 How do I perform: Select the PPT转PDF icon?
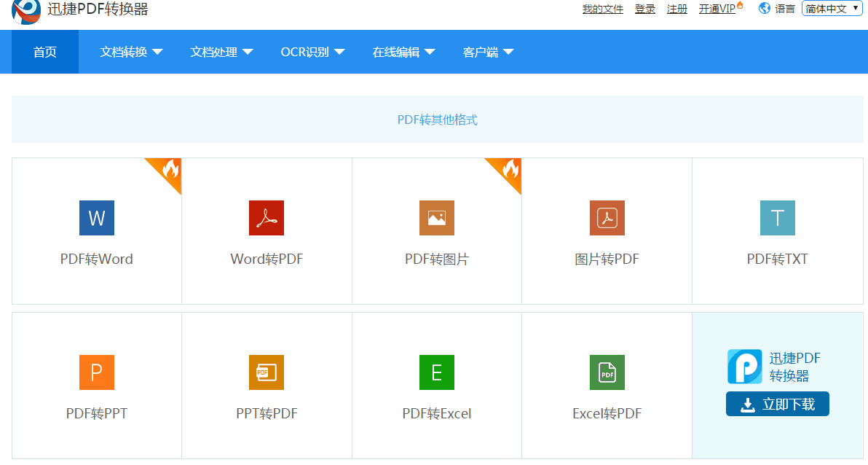(x=267, y=372)
